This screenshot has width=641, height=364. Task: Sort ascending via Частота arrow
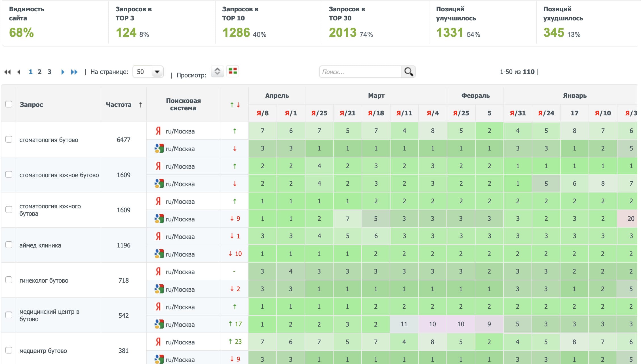(140, 105)
